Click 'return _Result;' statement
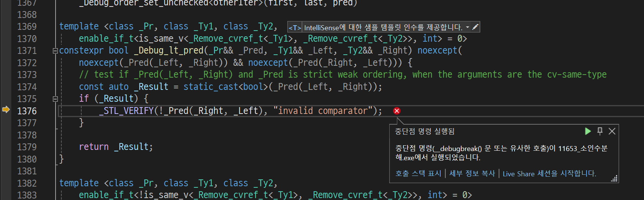Image resolution: width=644 pixels, height=200 pixels. coord(116,147)
